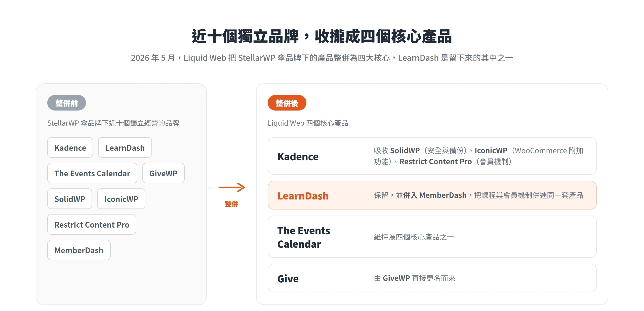Click the MemberDash brand chip
The height and width of the screenshot is (311, 644).
click(x=79, y=250)
